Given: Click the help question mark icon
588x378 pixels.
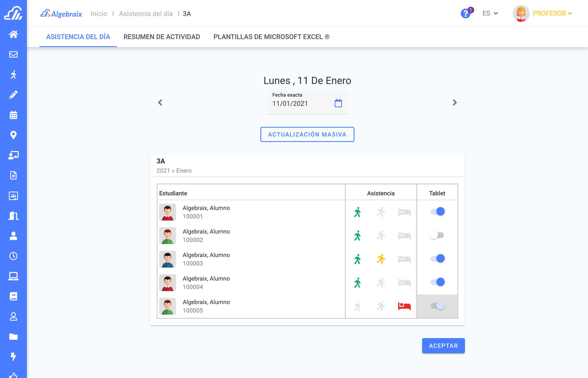Looking at the screenshot, I should (465, 13).
